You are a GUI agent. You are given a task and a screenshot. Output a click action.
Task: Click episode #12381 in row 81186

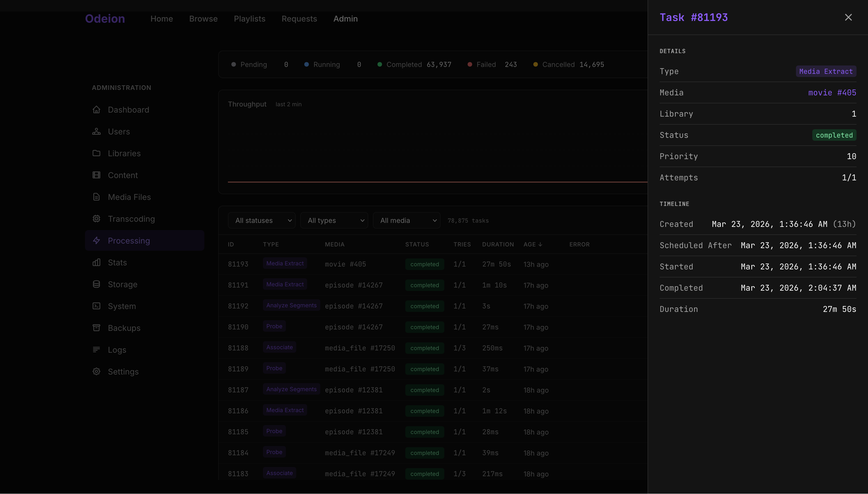354,411
